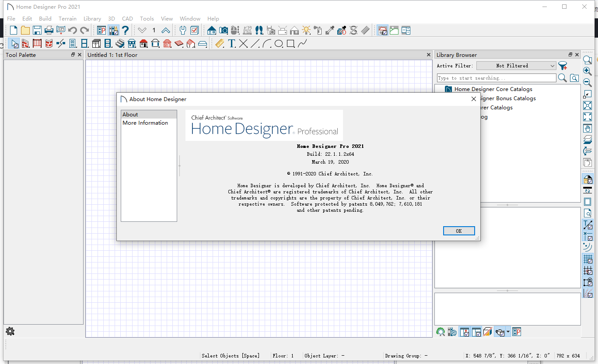The height and width of the screenshot is (364, 598).
Task: Select the Draw Arc tool
Action: click(267, 43)
